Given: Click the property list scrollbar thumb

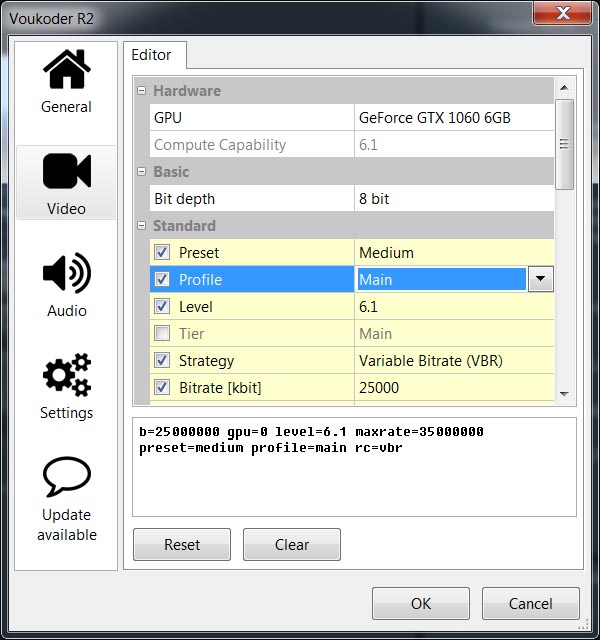Looking at the screenshot, I should [564, 144].
